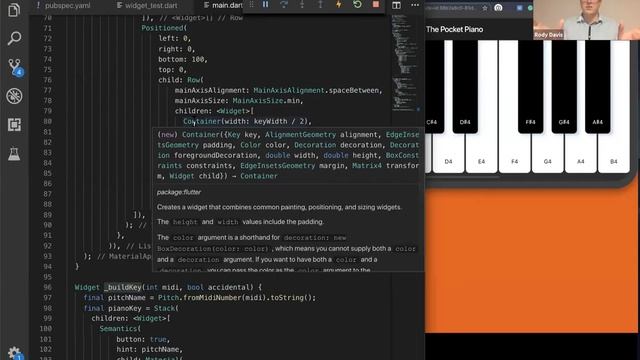Stop the debug session
This screenshot has width=640, height=360.
[x=376, y=4]
